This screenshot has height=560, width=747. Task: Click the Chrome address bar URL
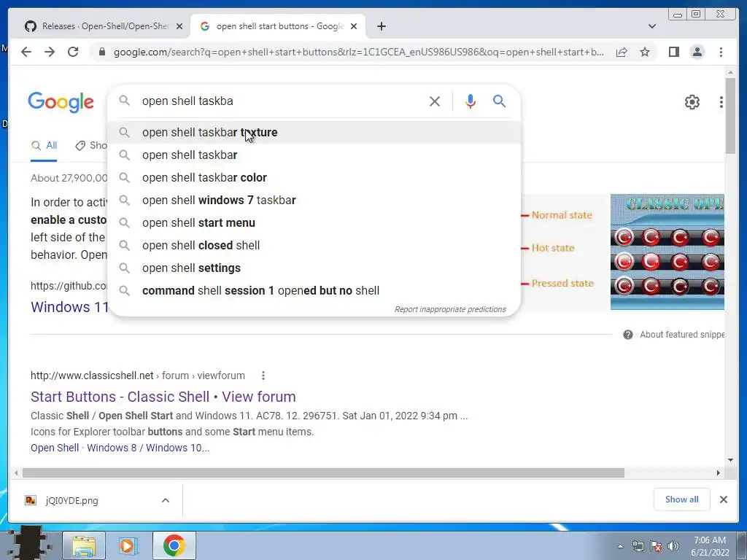coord(358,52)
